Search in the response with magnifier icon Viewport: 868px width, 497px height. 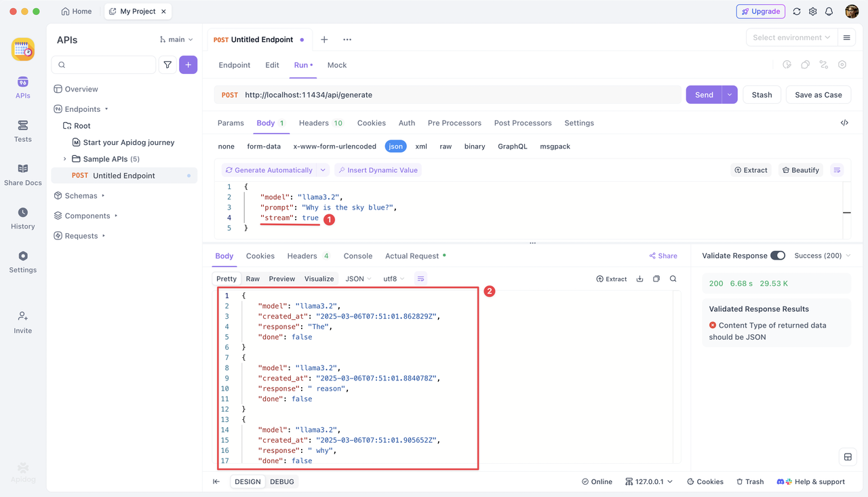pos(673,279)
